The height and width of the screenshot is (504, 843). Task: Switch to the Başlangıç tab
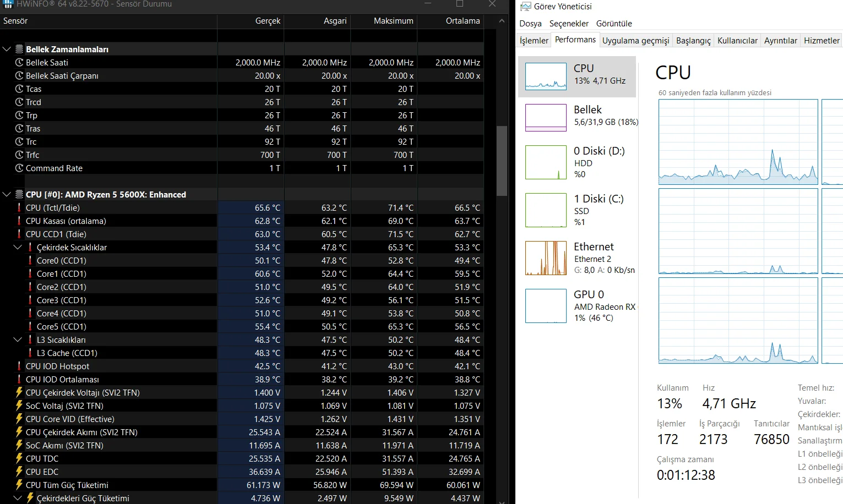point(693,40)
